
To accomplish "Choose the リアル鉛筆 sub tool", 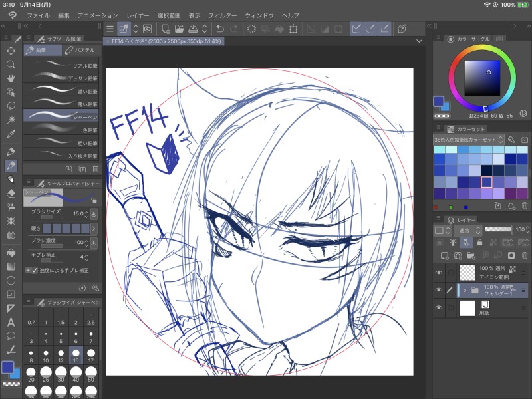I will 61,65.
